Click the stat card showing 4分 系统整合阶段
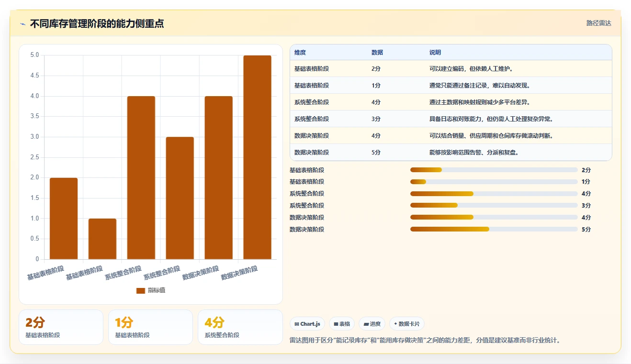 pyautogui.click(x=240, y=327)
